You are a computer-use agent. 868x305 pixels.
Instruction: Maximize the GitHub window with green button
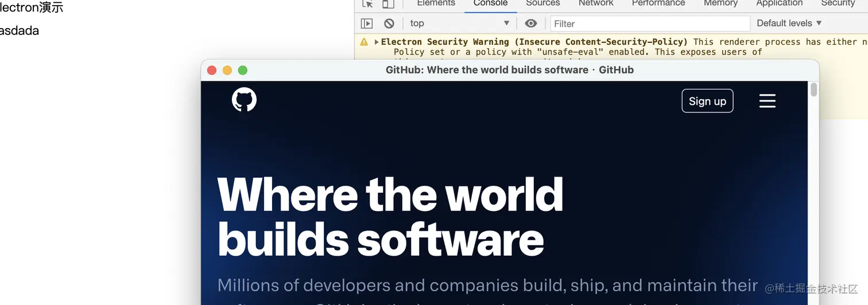coord(242,70)
